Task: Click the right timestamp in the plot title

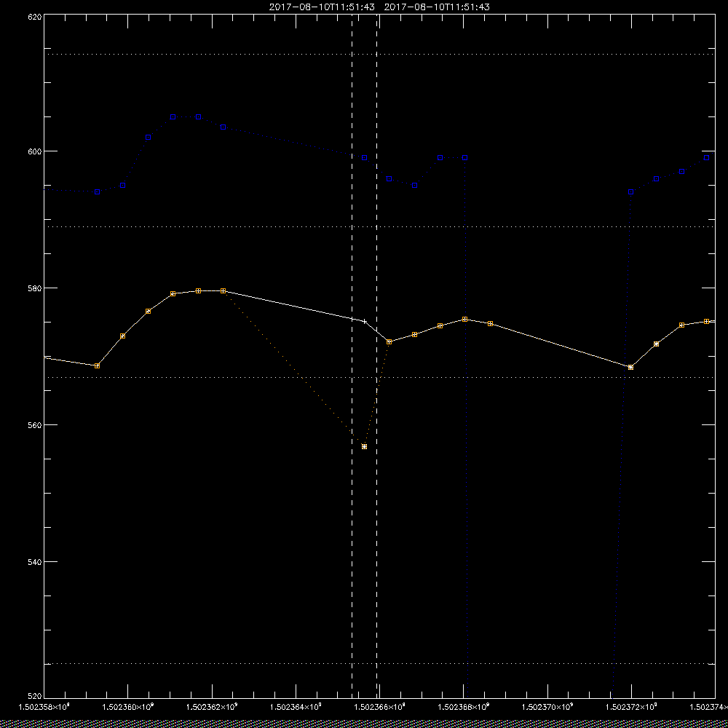Action: click(x=438, y=7)
